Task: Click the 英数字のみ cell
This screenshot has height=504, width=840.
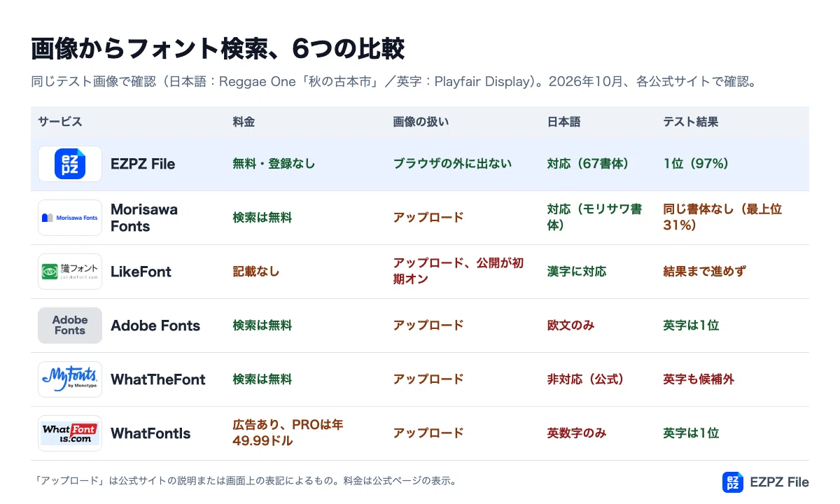Action: click(576, 433)
